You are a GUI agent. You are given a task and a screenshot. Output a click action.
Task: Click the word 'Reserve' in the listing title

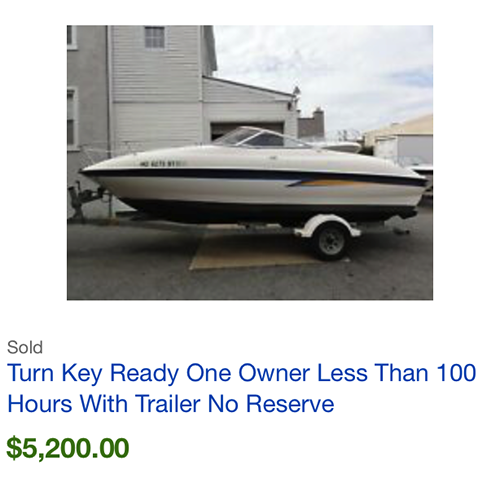(290, 404)
